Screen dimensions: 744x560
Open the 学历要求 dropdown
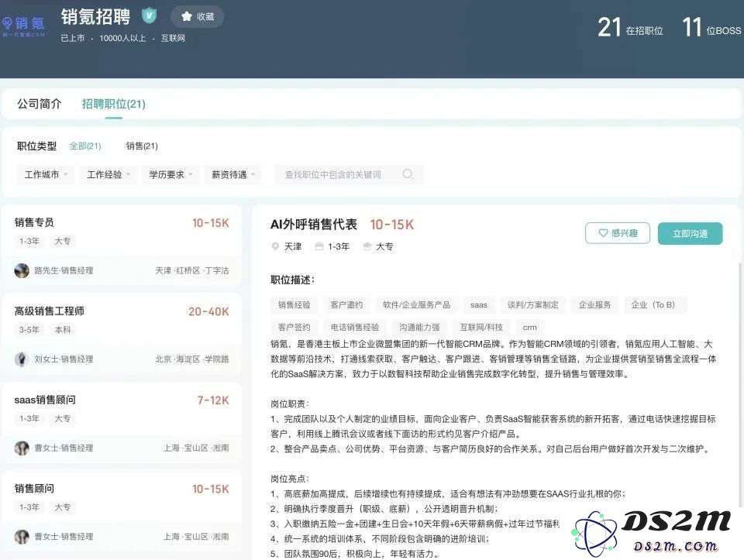click(x=170, y=174)
